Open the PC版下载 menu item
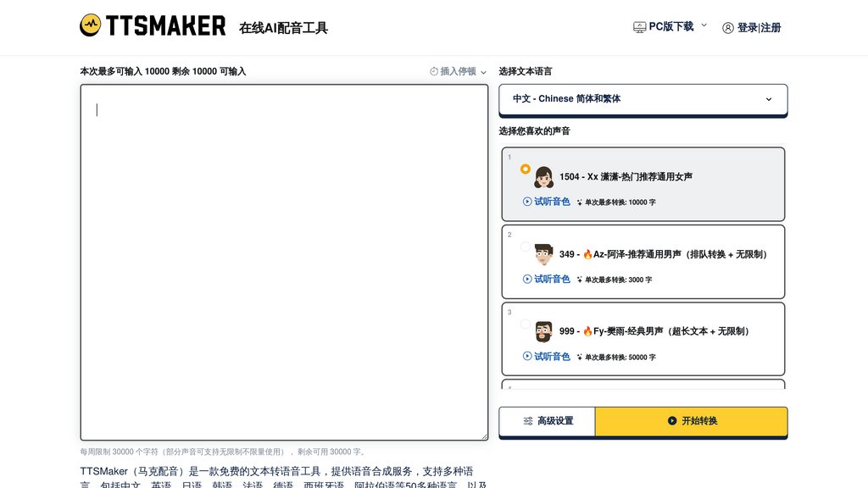This screenshot has height=488, width=868. 670,26
